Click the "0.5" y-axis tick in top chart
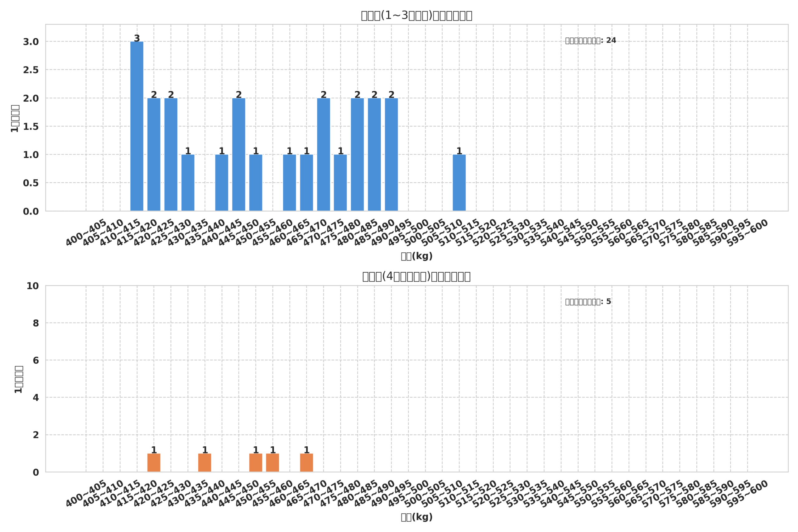798x532 pixels. pos(31,183)
